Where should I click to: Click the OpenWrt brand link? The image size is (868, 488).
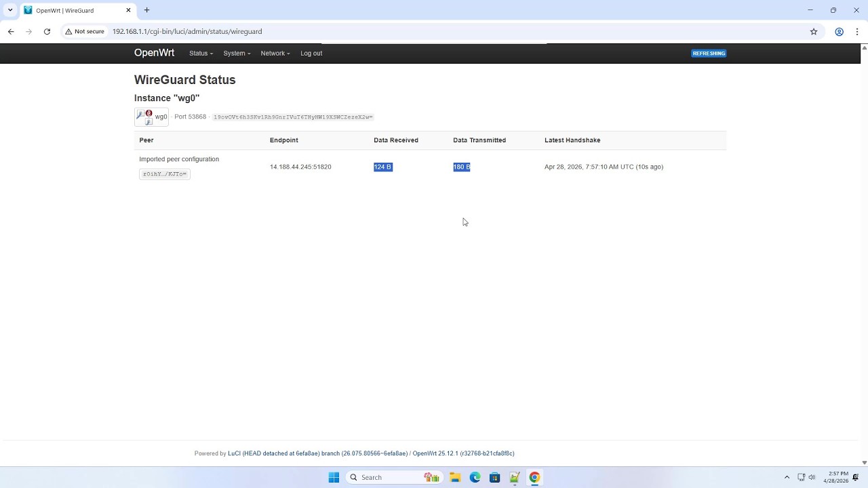(154, 53)
